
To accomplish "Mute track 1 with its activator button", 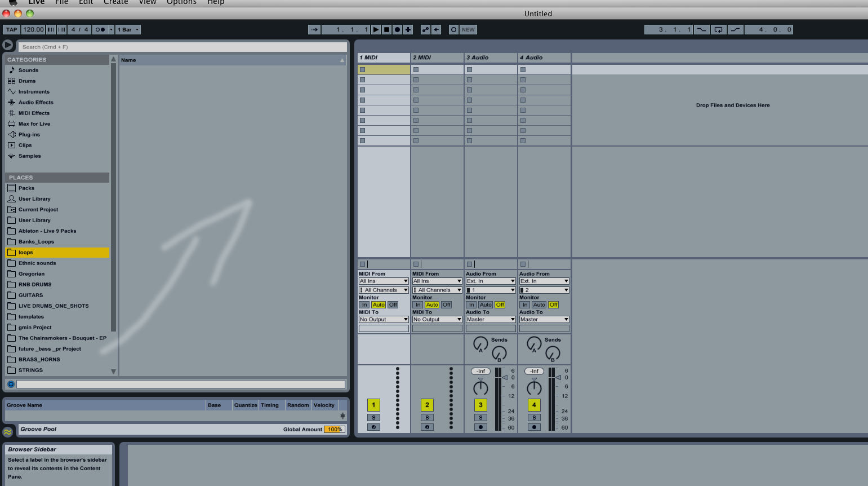I will pyautogui.click(x=373, y=405).
